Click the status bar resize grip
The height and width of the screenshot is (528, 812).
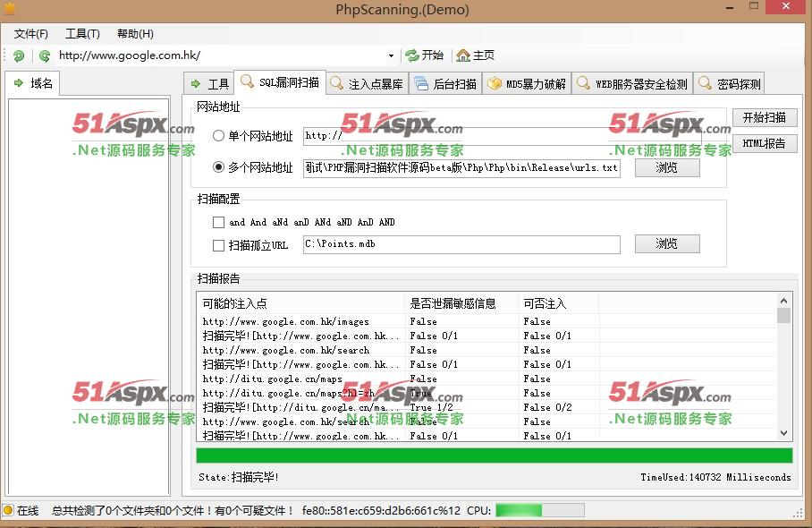798,513
